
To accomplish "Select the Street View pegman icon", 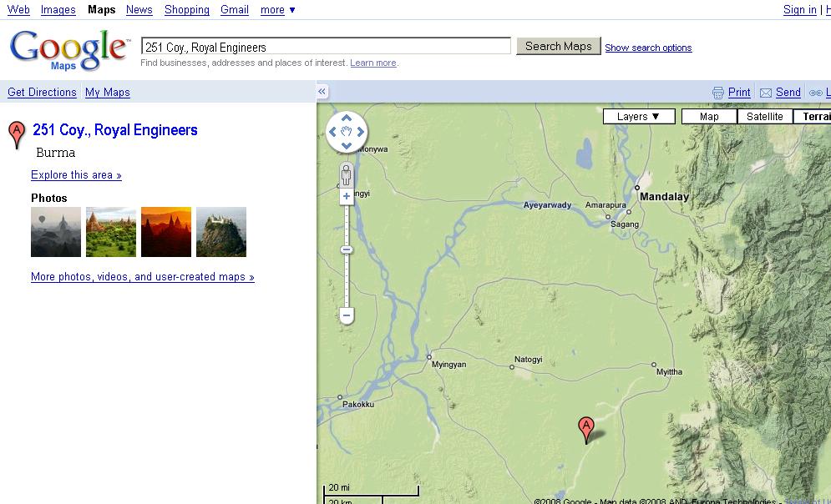I will point(346,174).
